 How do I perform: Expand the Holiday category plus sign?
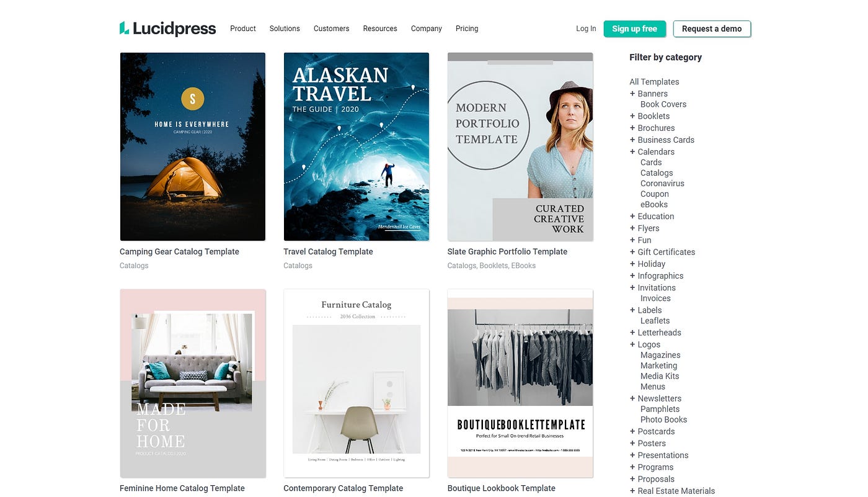click(x=632, y=264)
